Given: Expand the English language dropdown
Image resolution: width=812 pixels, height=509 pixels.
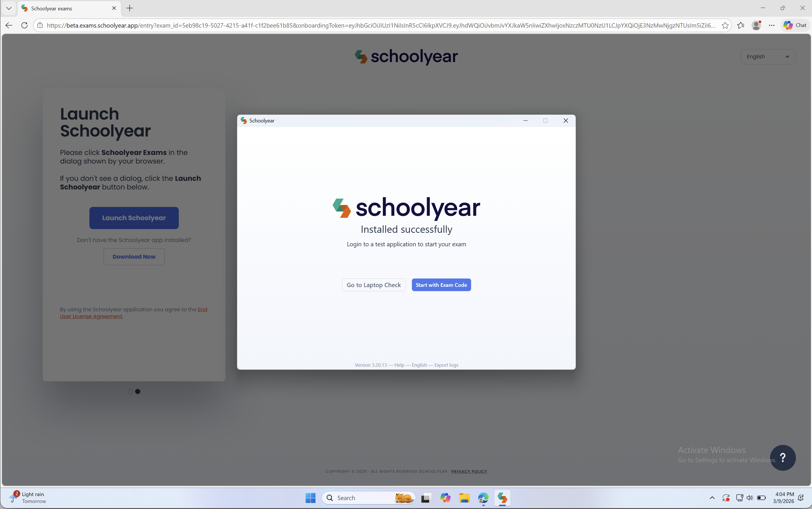Looking at the screenshot, I should [x=768, y=57].
